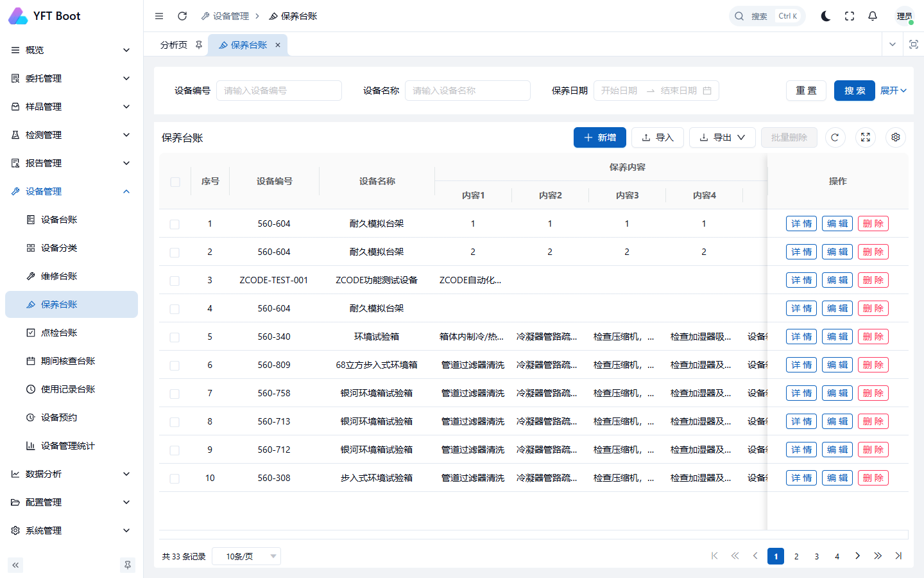The width and height of the screenshot is (924, 578).
Task: Refresh the 保养台账 table
Action: [835, 137]
